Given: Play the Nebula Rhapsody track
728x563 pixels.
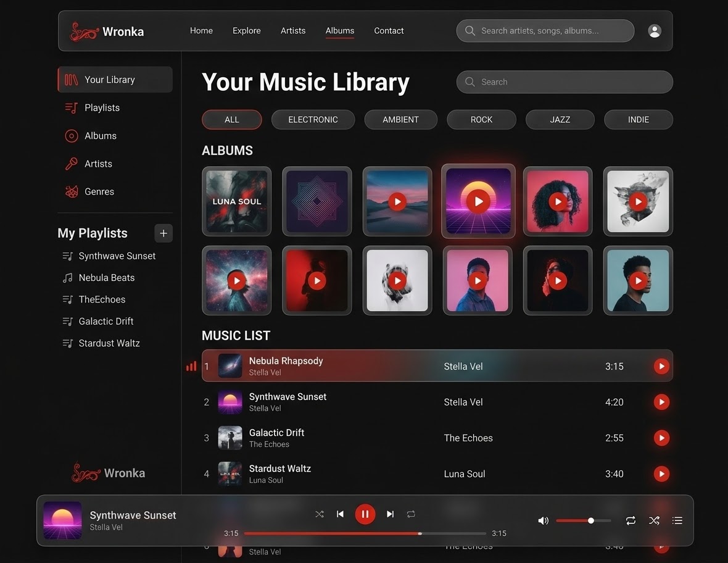Looking at the screenshot, I should [x=661, y=366].
